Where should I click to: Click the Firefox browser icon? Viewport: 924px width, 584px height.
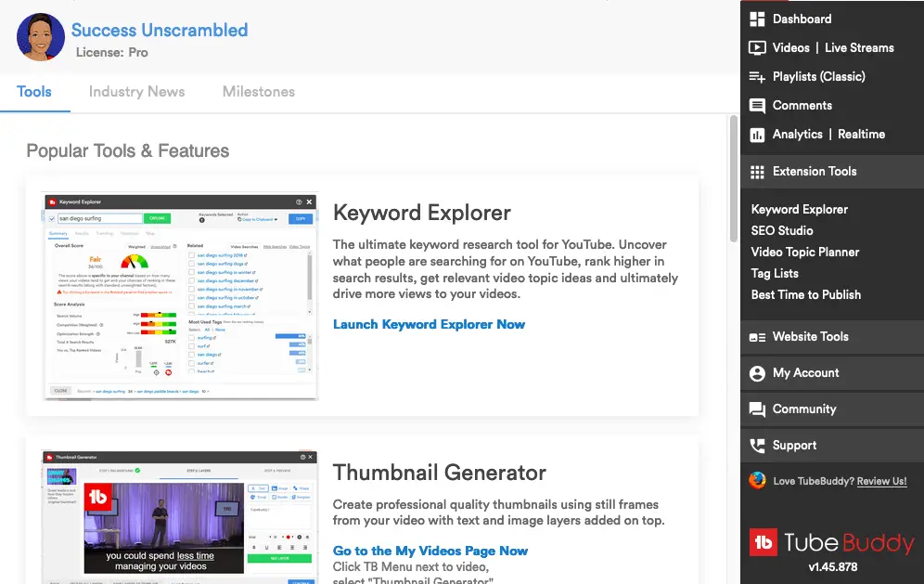757,480
